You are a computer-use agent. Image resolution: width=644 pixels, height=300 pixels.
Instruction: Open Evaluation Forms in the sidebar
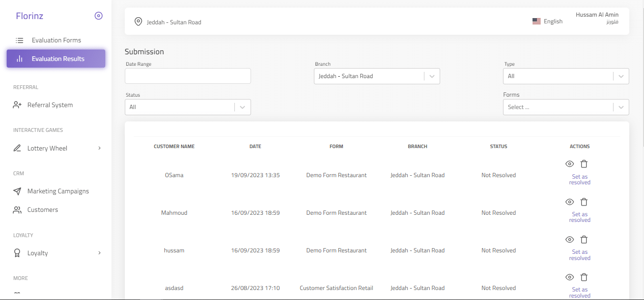(x=56, y=40)
